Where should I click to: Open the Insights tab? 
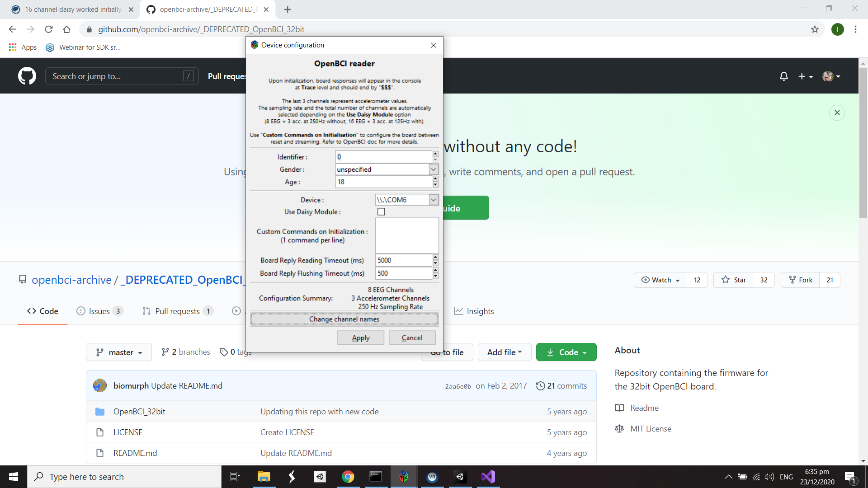tap(474, 311)
